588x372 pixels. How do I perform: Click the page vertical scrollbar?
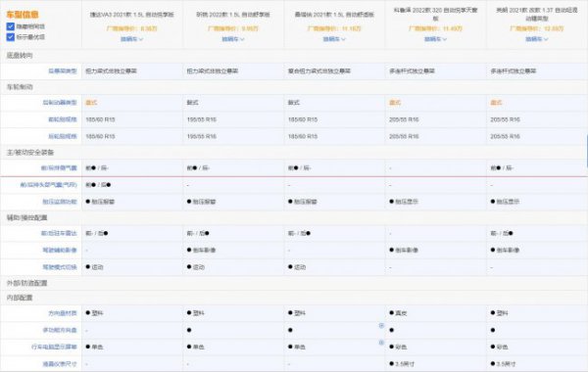click(586, 152)
